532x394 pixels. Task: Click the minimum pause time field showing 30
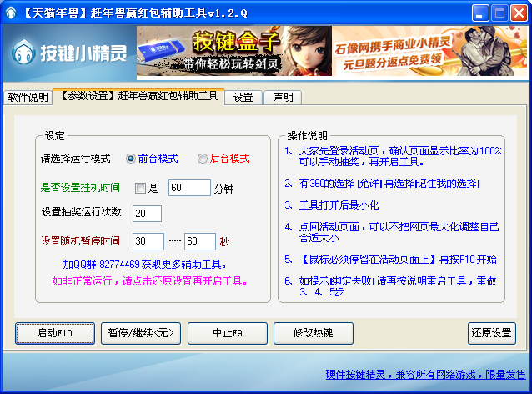pos(148,241)
